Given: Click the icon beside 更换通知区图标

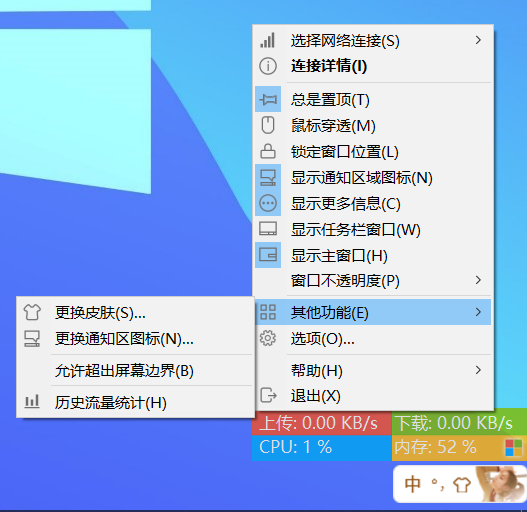Looking at the screenshot, I should tap(32, 339).
